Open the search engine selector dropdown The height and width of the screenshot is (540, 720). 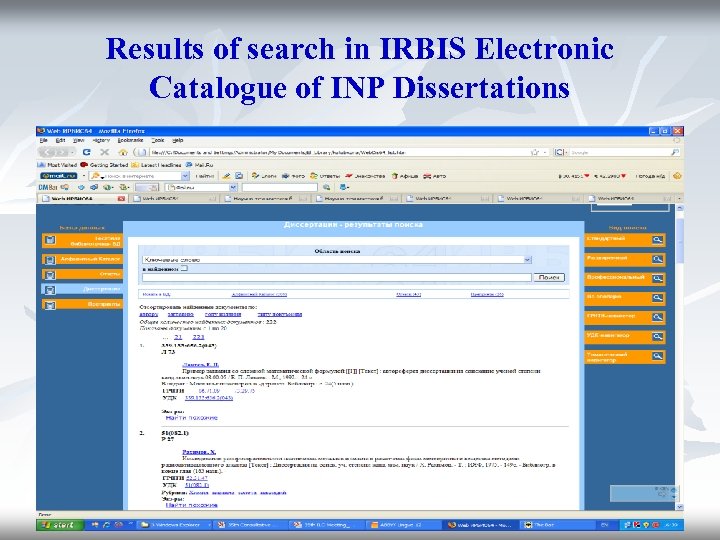tap(561, 152)
